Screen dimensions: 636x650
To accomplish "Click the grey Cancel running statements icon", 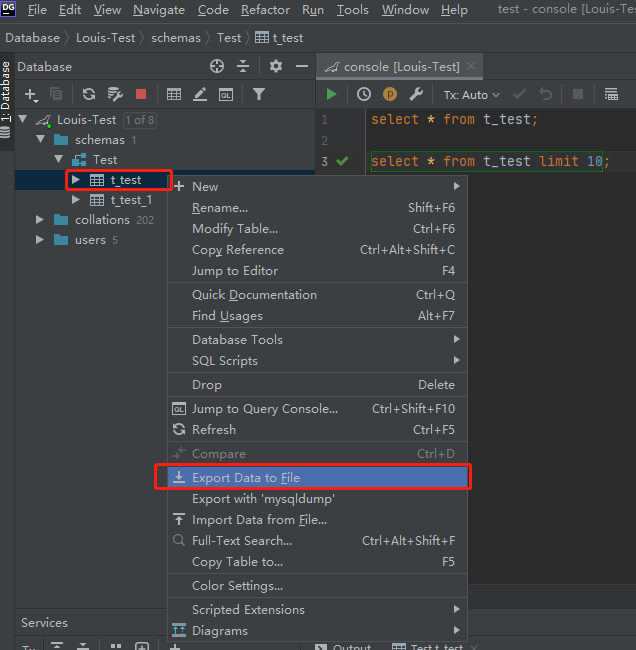I will tap(578, 95).
